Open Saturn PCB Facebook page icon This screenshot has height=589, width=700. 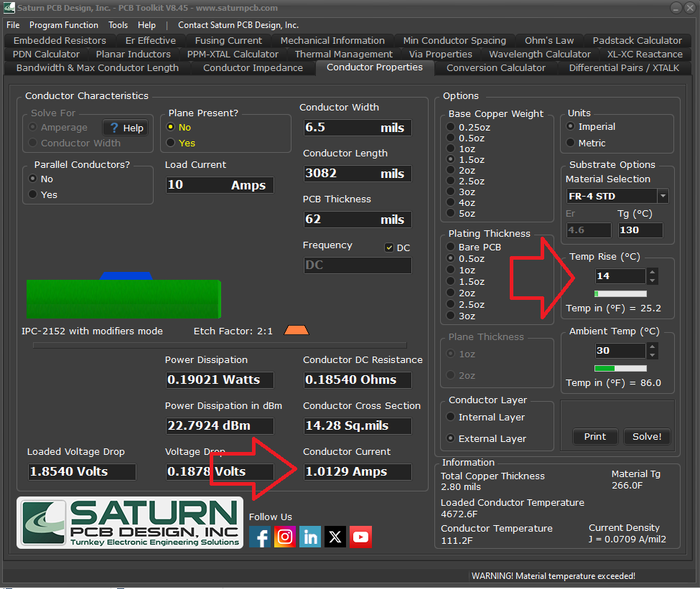tap(260, 537)
